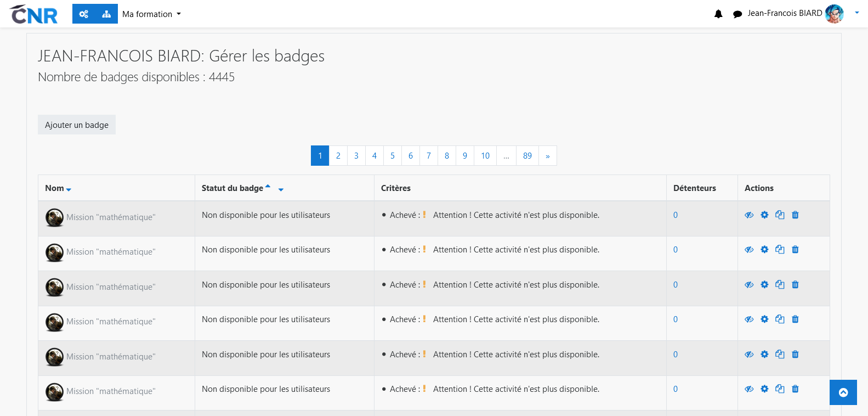Click badge image in sixth row

click(x=54, y=392)
